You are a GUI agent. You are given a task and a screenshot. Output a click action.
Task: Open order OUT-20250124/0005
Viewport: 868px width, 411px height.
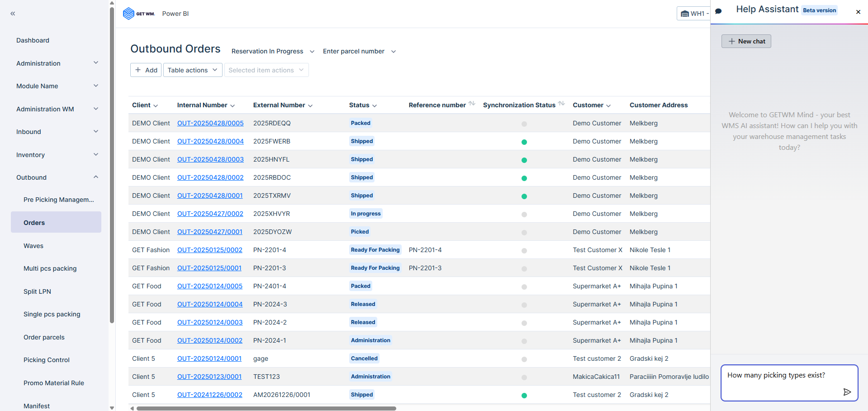(x=210, y=286)
